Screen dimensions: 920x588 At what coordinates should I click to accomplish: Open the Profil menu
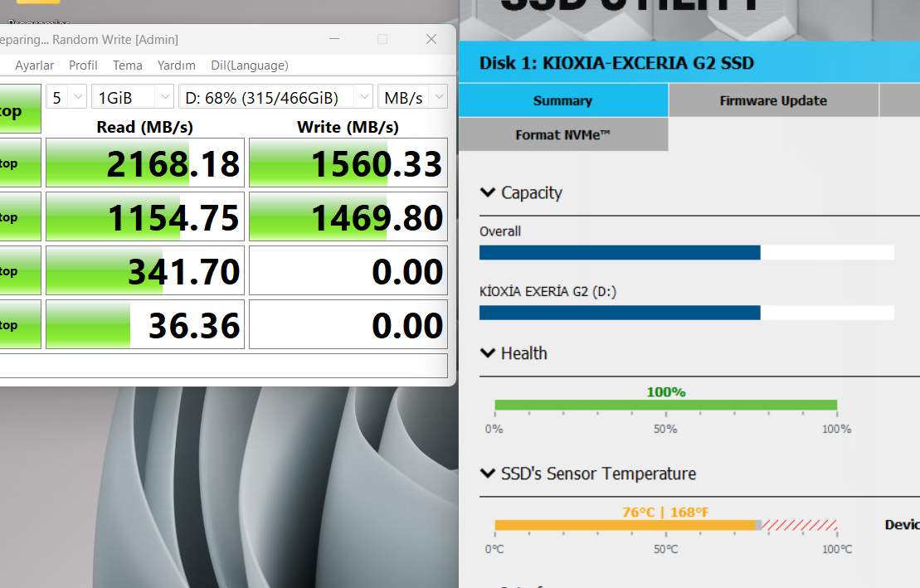tap(83, 66)
